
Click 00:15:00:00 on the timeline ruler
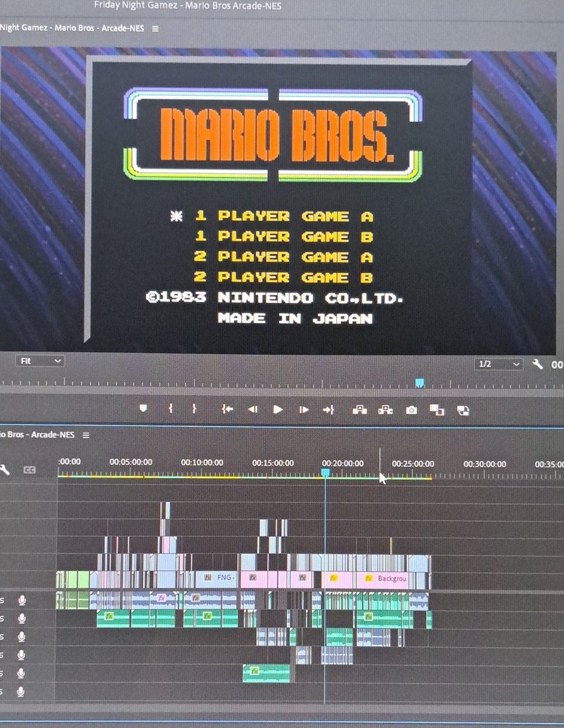[273, 463]
